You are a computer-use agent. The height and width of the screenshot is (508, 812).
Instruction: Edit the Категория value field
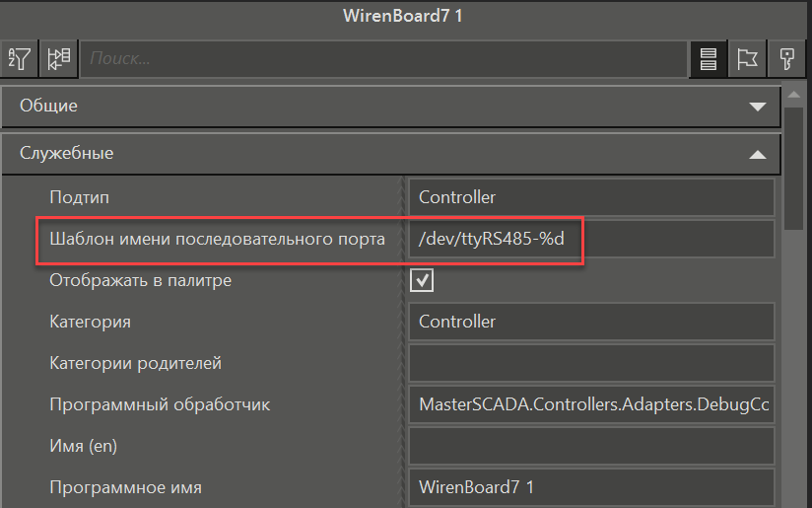click(591, 322)
